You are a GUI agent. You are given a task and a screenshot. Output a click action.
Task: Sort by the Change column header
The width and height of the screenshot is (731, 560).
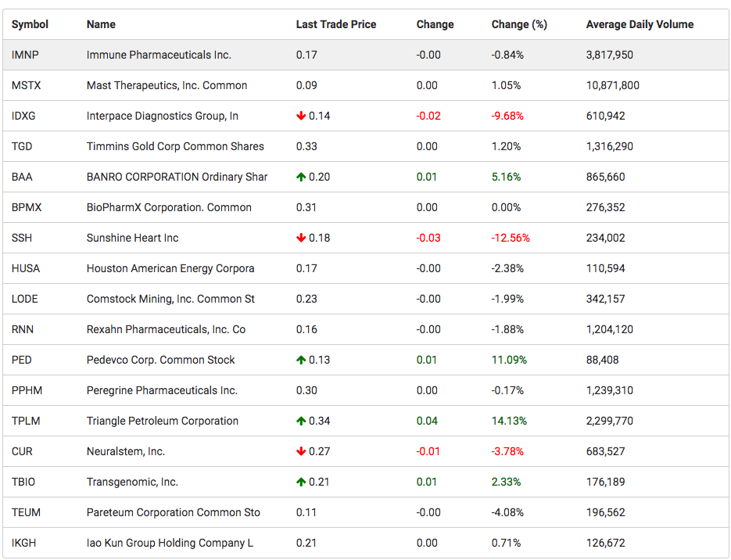coord(435,24)
